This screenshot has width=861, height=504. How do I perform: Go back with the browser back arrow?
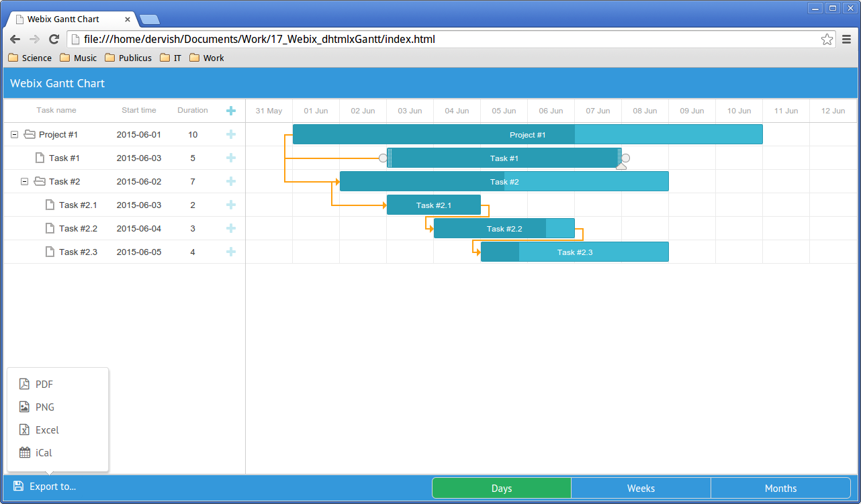[x=15, y=40]
